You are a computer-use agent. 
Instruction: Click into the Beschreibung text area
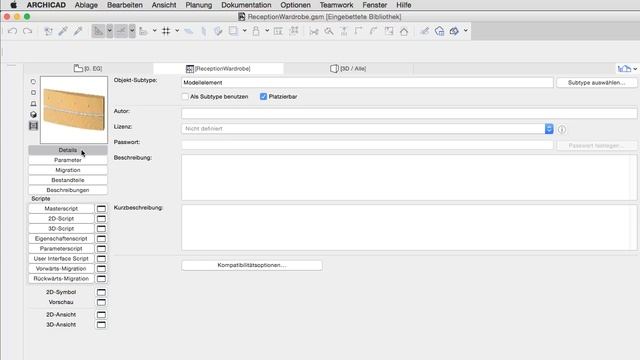(409, 177)
